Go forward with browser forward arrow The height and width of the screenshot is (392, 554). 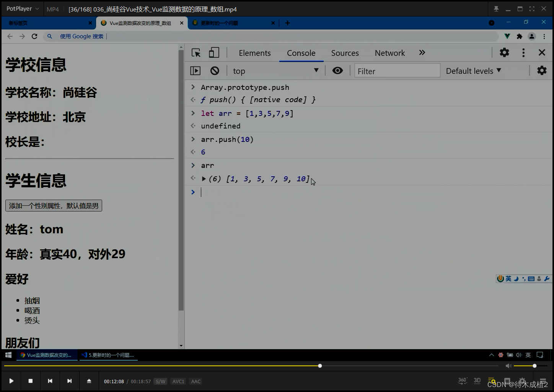(22, 36)
